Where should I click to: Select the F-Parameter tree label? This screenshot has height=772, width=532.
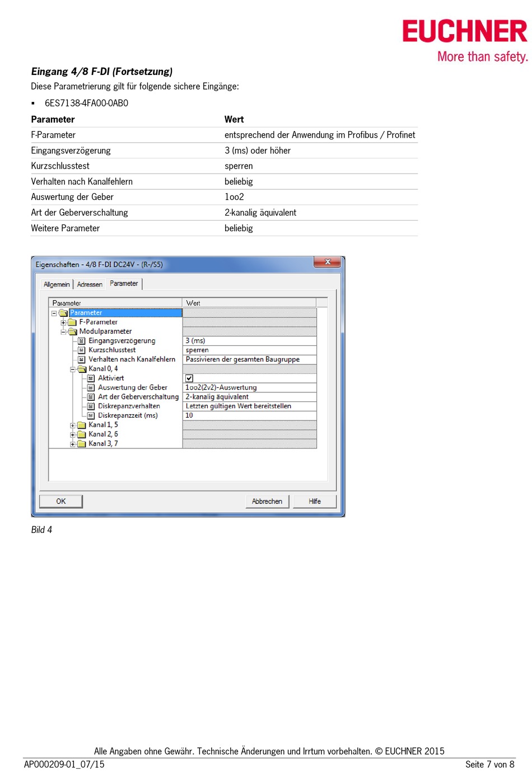[x=99, y=322]
